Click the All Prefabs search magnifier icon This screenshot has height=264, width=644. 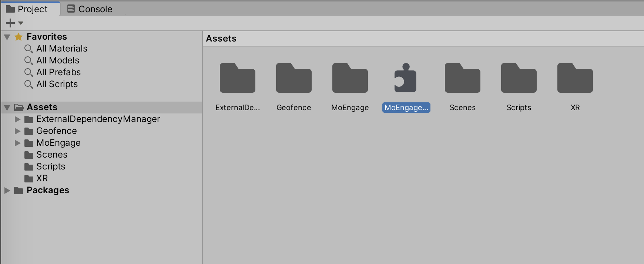pos(28,73)
